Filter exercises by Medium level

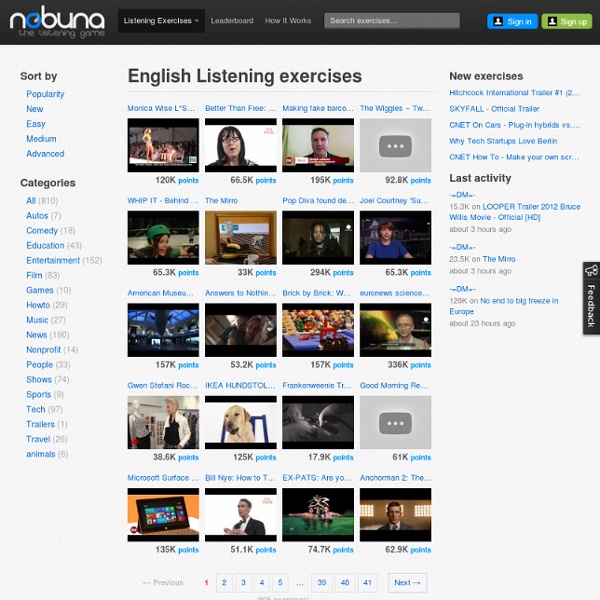point(41,139)
